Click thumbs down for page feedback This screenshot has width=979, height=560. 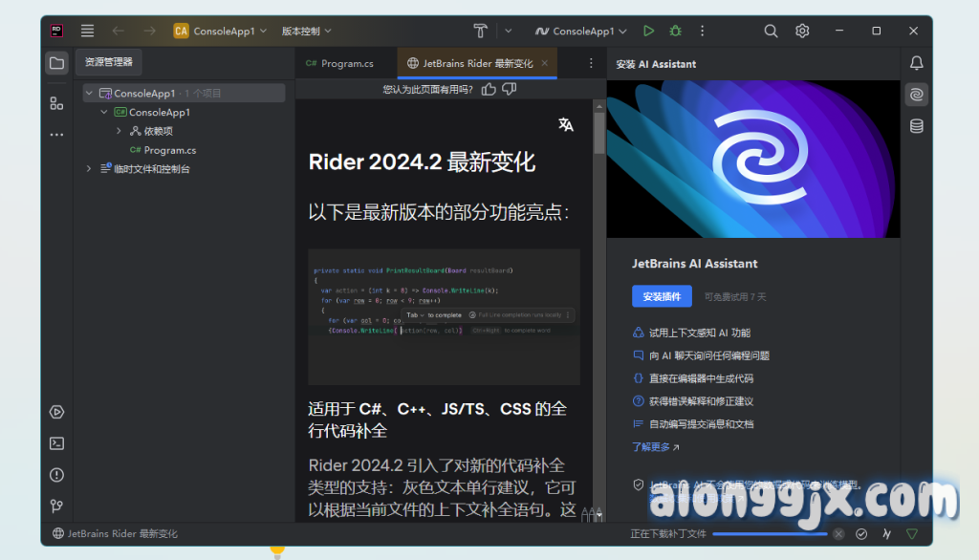509,89
